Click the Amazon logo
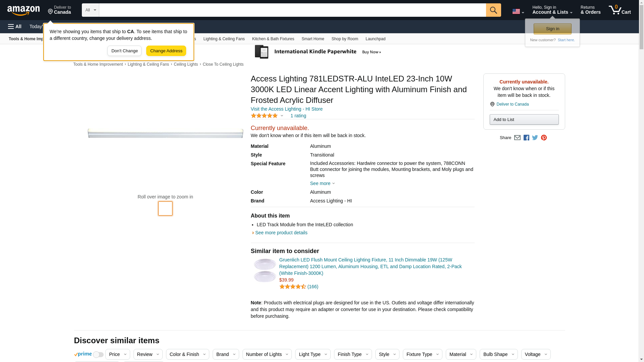Viewport: 644px width, 362px height. click(x=23, y=10)
